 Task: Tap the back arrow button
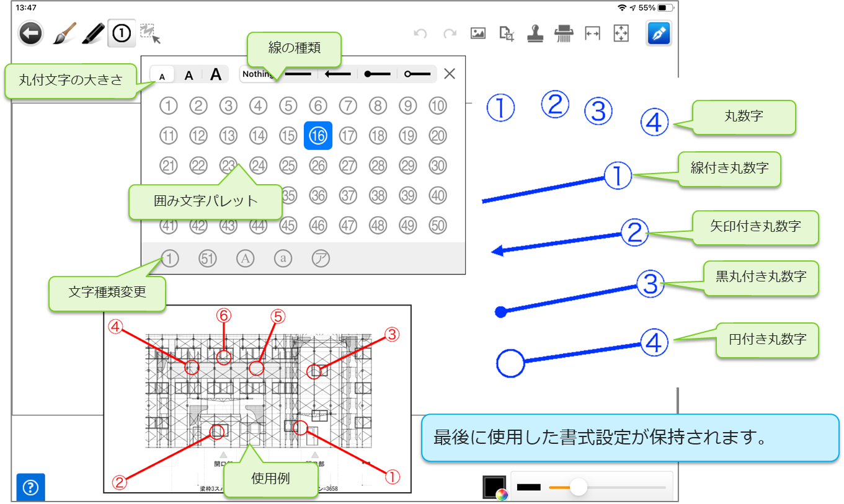[x=30, y=33]
